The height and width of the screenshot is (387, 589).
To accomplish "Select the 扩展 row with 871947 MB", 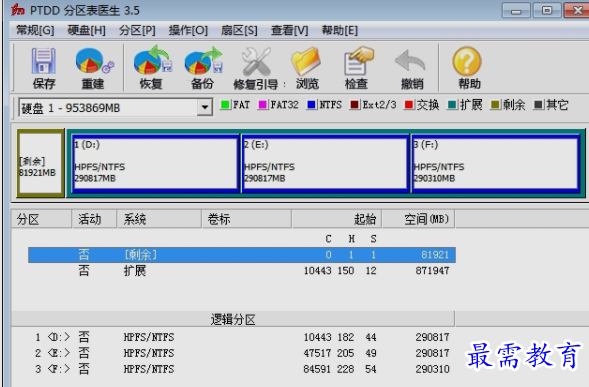I will pyautogui.click(x=242, y=271).
